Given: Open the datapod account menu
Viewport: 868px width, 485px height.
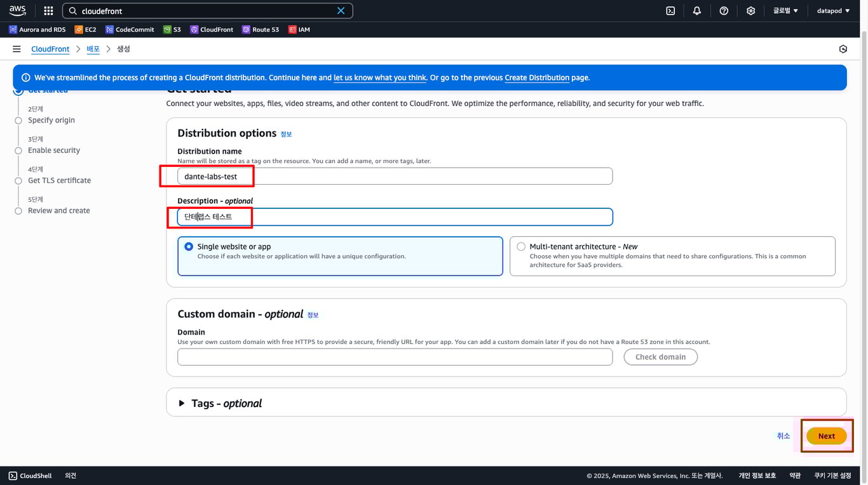Looking at the screenshot, I should pos(833,11).
